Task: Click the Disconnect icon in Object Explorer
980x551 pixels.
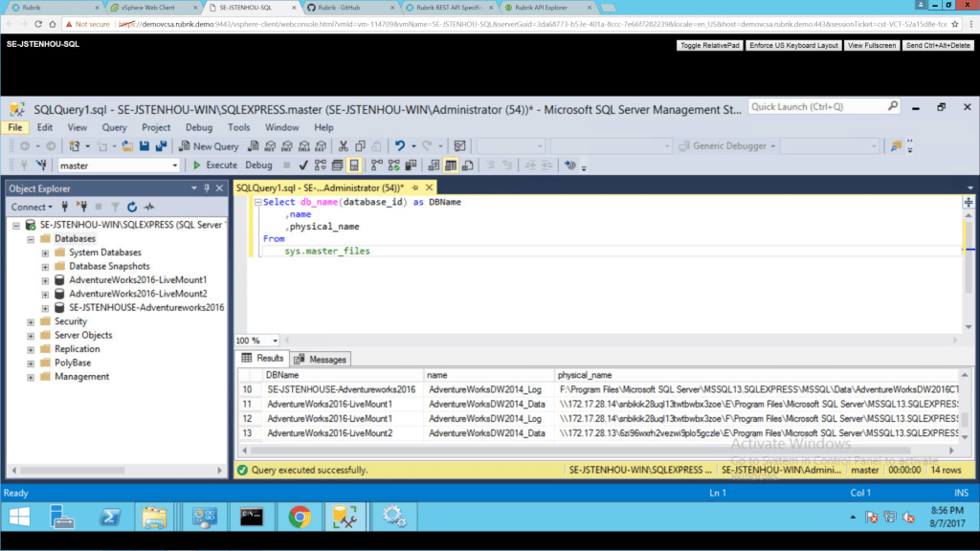Action: pyautogui.click(x=81, y=207)
